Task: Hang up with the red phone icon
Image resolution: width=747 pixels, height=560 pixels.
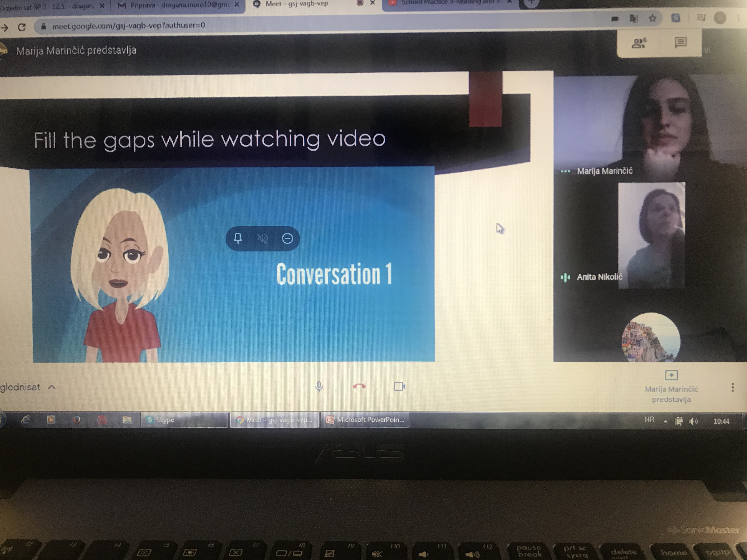Action: pos(359,386)
